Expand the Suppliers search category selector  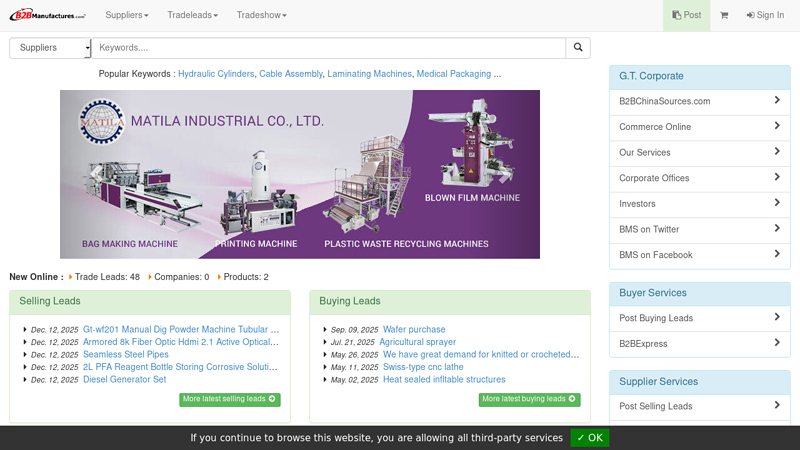coord(50,48)
